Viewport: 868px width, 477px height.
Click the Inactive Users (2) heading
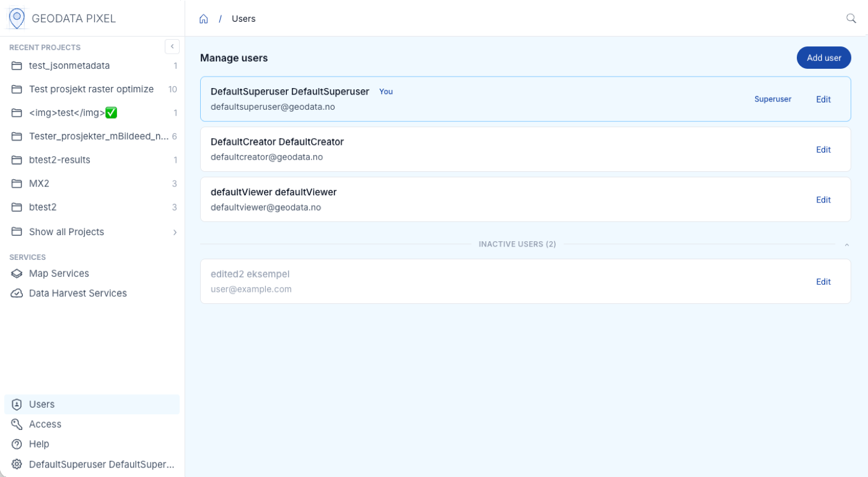coord(517,244)
